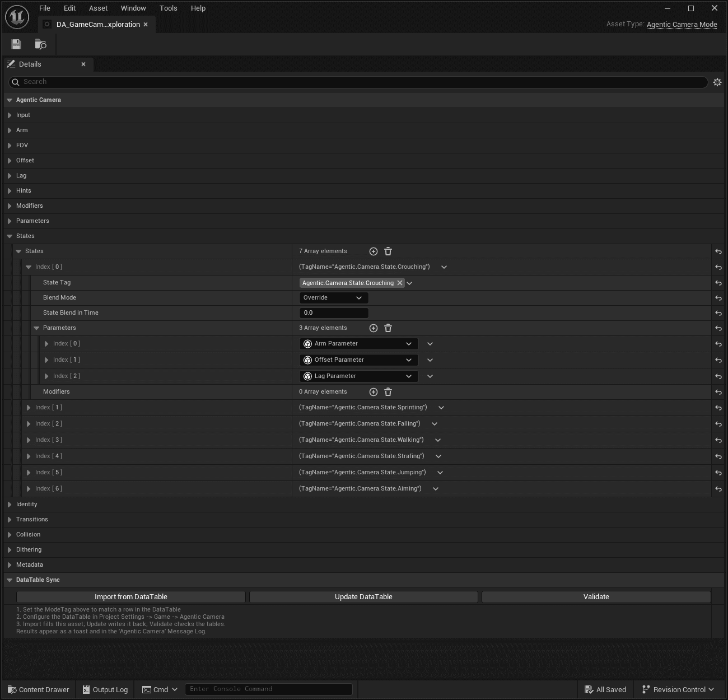The height and width of the screenshot is (700, 728).
Task: Open the File menu
Action: (x=45, y=8)
